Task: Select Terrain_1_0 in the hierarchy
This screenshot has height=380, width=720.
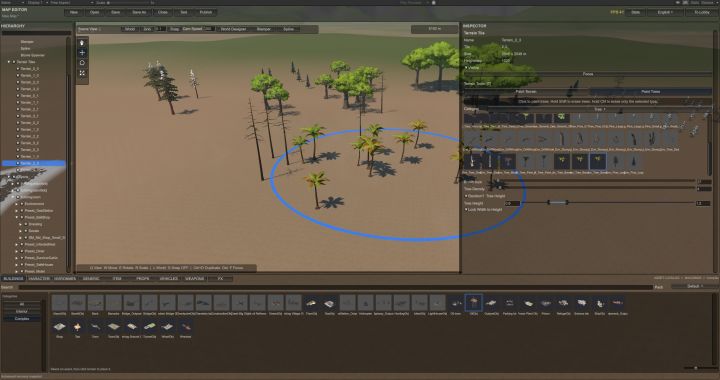Action: (30, 76)
